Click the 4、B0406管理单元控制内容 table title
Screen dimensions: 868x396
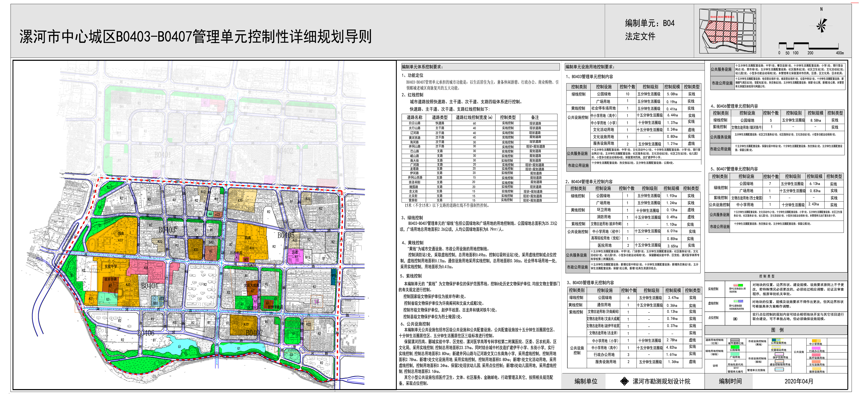pyautogui.click(x=734, y=106)
